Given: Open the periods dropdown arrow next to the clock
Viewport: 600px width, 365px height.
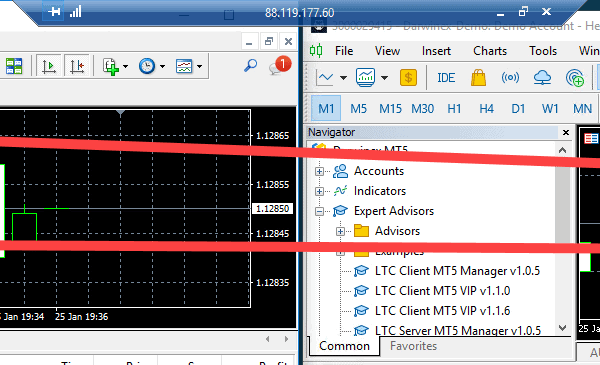Looking at the screenshot, I should 163,67.
